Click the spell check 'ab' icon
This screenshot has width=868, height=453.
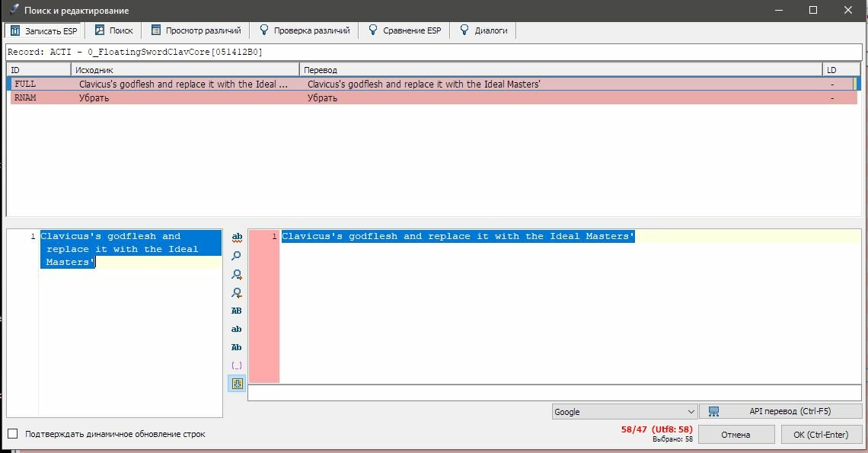236,237
